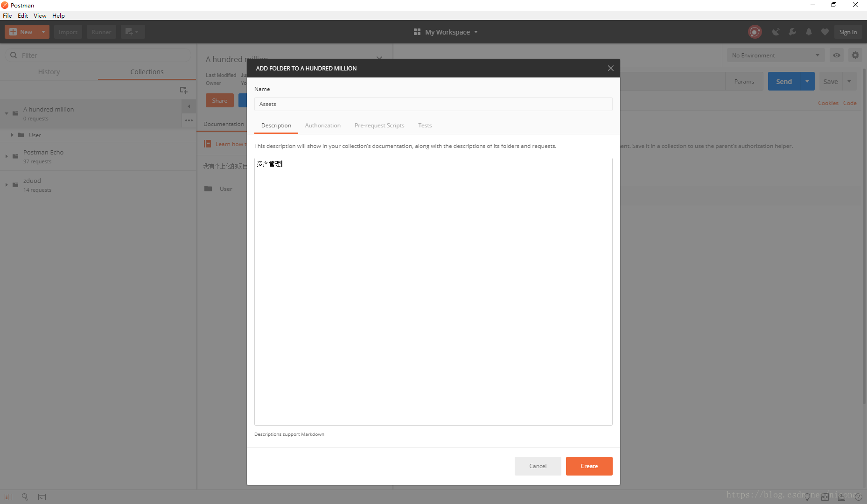Open the Code link
867x504 pixels.
tap(849, 103)
